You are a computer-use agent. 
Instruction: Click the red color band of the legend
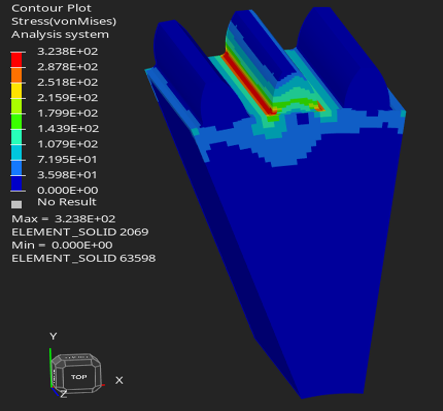tap(17, 60)
